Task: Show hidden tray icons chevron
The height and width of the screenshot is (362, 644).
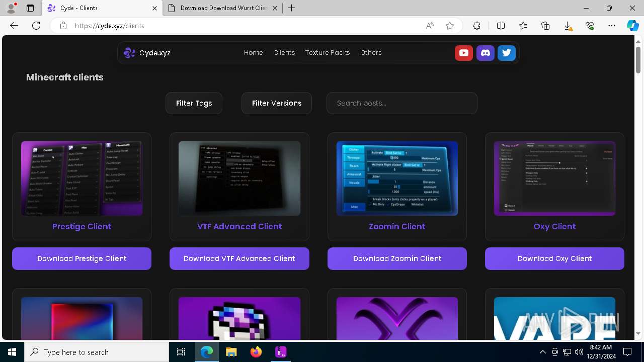Action: [x=543, y=352]
